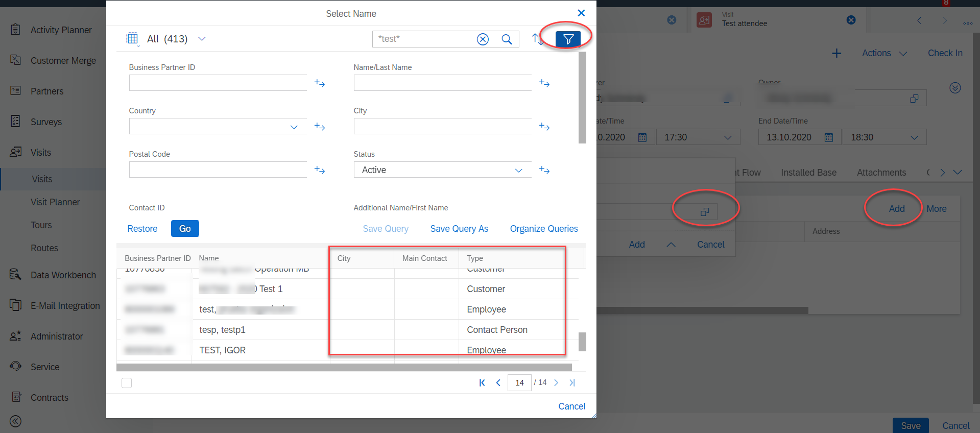Collapse panel with the up chevron

tap(671, 245)
